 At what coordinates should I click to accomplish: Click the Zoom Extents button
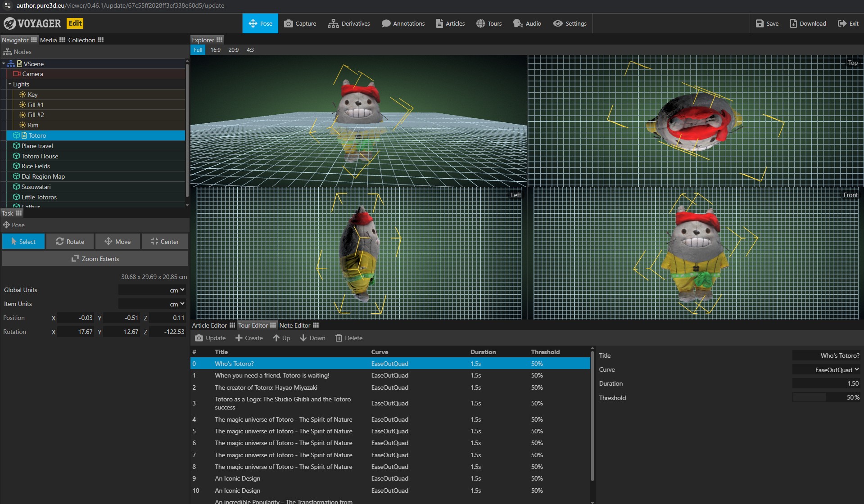tap(95, 259)
